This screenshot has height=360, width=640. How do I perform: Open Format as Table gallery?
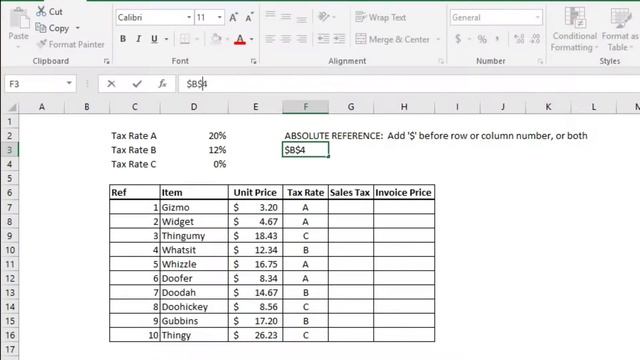[620, 29]
